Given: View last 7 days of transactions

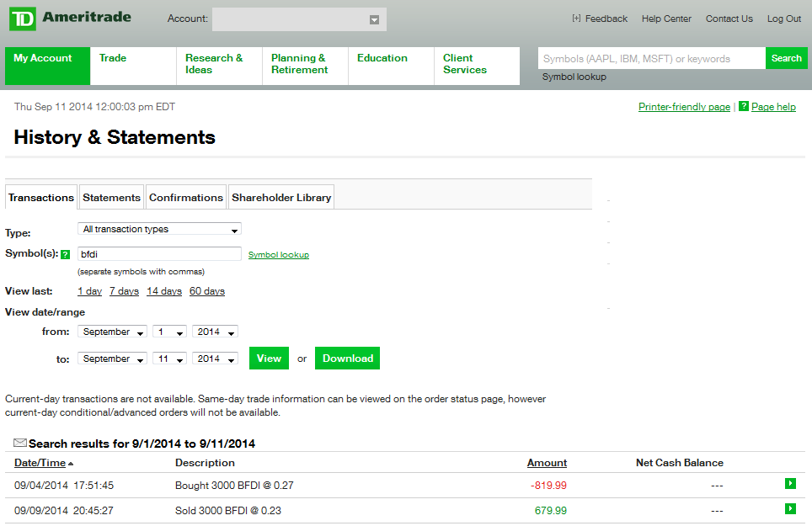Looking at the screenshot, I should pyautogui.click(x=125, y=291).
